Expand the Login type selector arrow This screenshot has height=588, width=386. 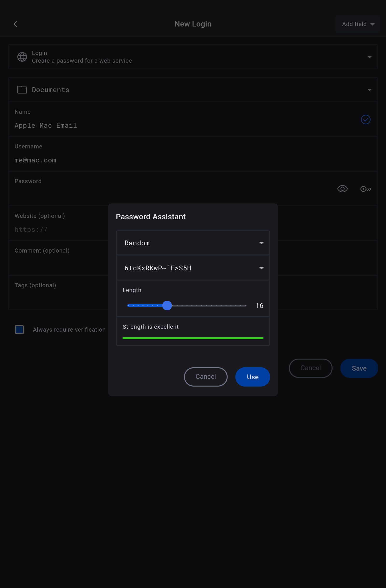point(369,57)
